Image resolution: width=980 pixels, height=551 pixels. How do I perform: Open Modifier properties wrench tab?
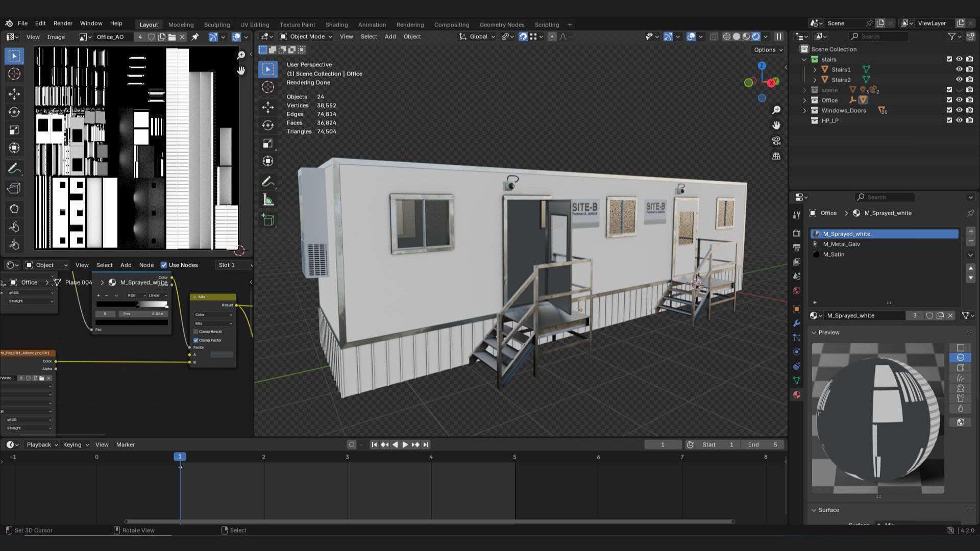[x=796, y=323]
